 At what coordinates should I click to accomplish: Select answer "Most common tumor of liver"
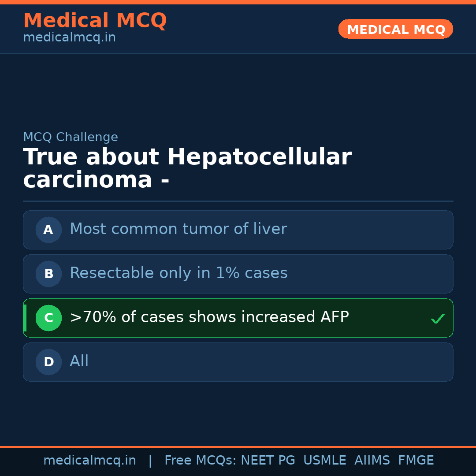178,229
